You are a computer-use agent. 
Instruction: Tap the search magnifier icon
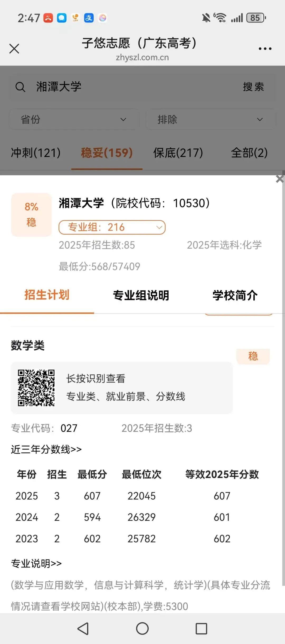(20, 87)
